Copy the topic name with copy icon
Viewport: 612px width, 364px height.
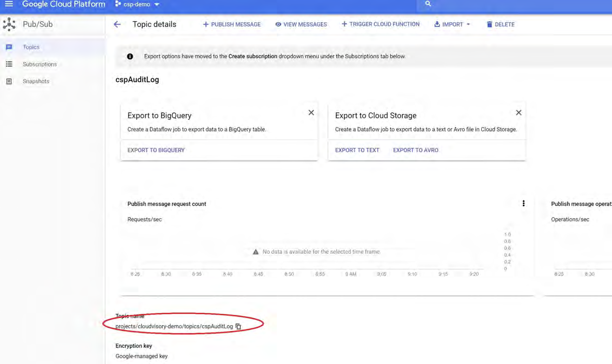coord(238,327)
